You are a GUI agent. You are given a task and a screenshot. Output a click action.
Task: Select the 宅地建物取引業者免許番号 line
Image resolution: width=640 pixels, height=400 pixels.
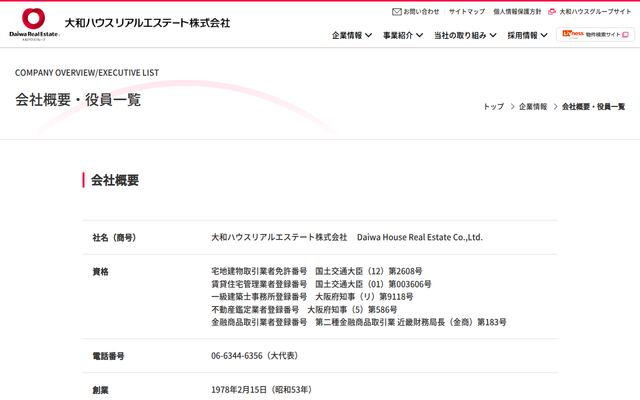click(317, 271)
